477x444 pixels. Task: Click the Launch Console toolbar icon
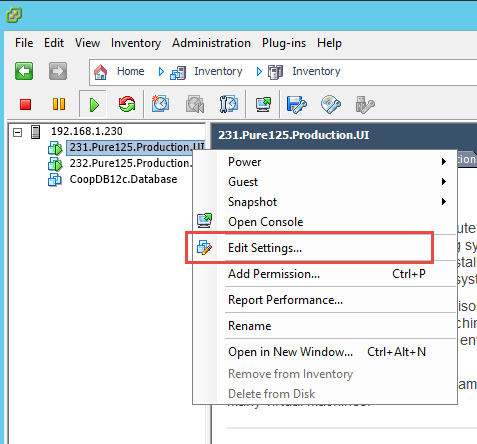(263, 104)
